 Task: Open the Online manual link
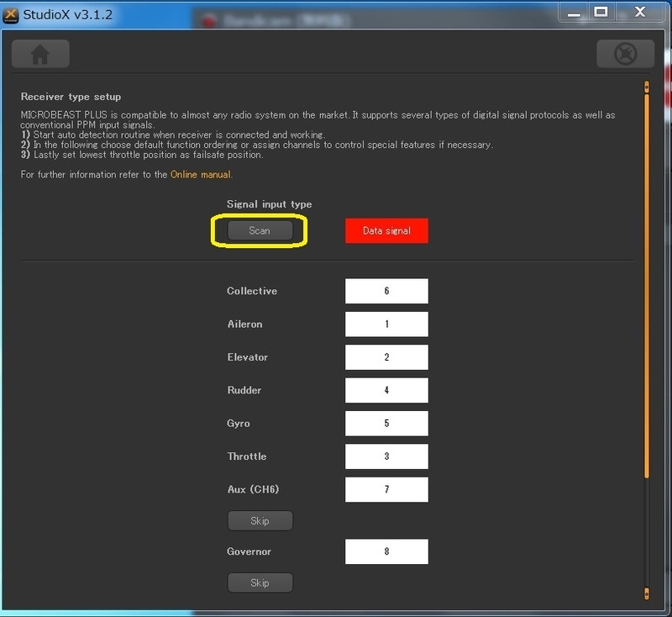201,175
